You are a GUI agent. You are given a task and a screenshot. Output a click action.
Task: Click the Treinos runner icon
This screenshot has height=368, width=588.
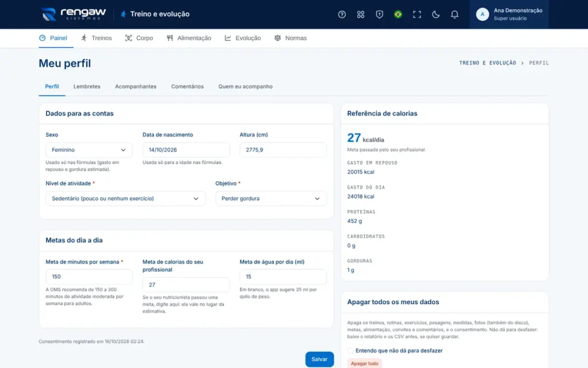pos(84,38)
